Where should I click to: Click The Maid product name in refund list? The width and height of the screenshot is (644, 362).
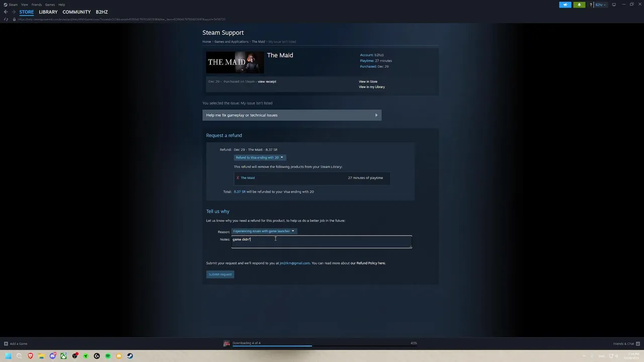click(x=248, y=178)
